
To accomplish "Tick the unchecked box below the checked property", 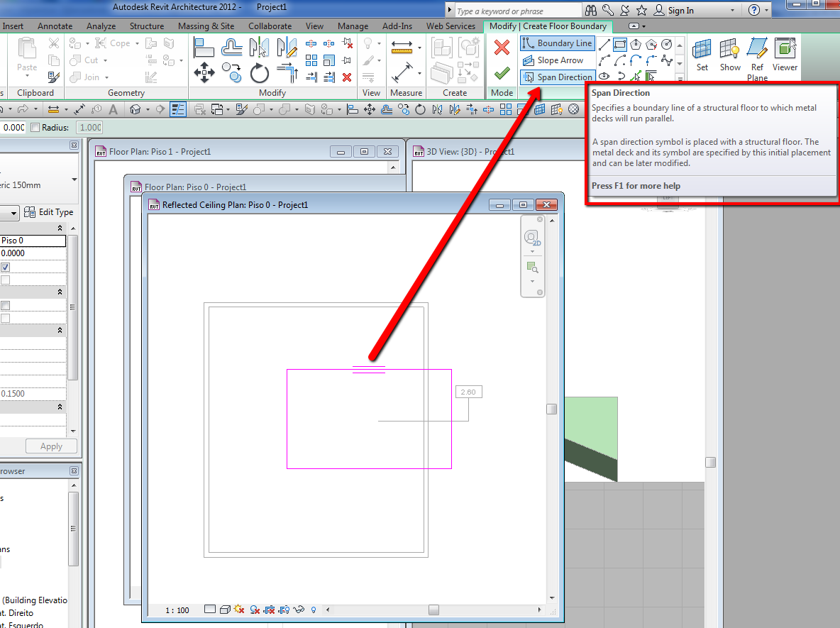I will (x=6, y=280).
